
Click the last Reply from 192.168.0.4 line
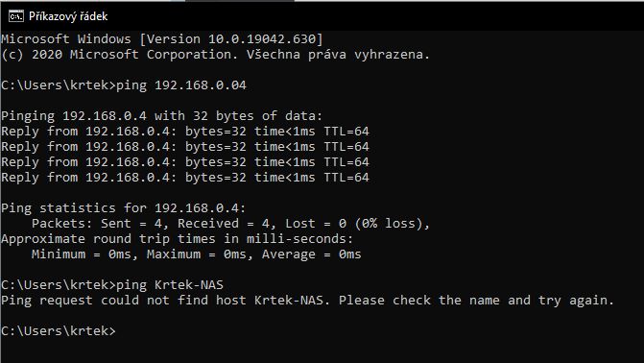(x=185, y=178)
